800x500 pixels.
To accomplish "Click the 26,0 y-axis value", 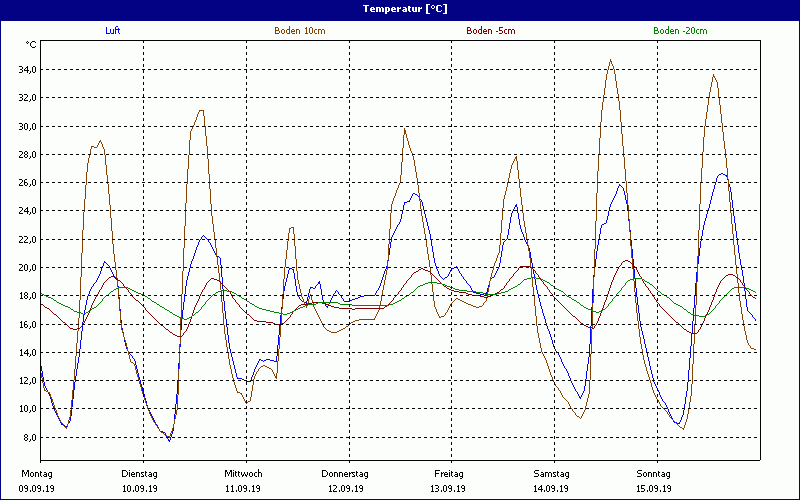I will pyautogui.click(x=25, y=183).
